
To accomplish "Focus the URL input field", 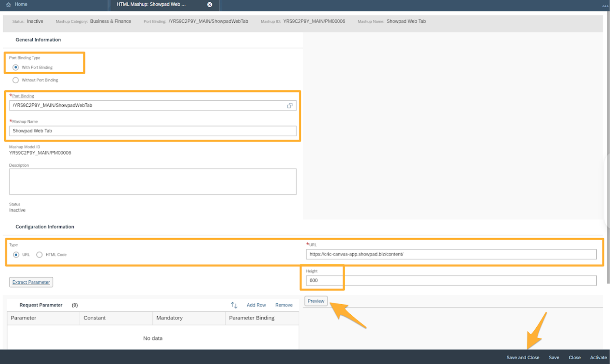I will [451, 254].
